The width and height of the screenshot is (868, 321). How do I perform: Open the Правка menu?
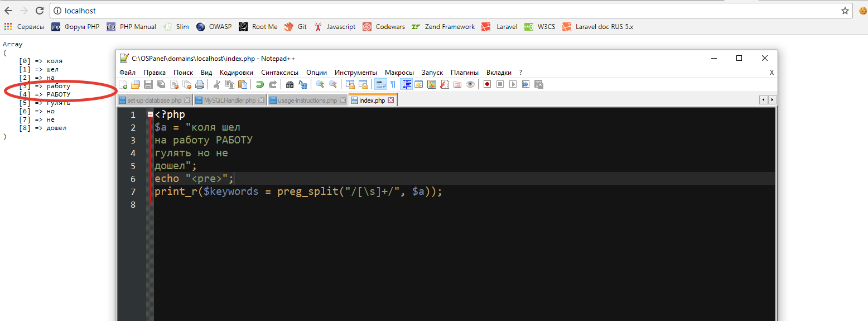click(x=155, y=73)
